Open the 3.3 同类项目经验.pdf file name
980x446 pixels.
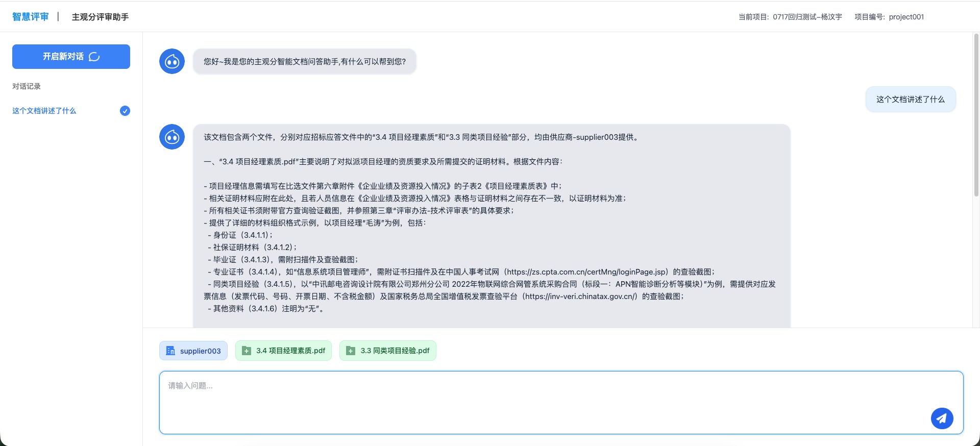395,351
